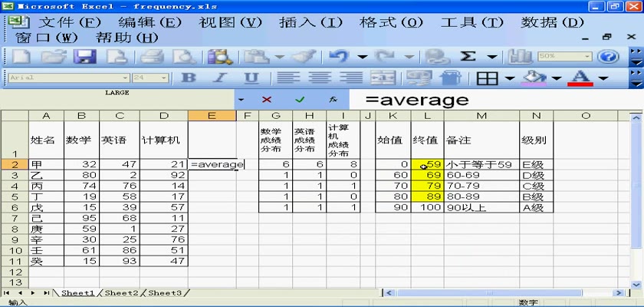Switch to the Sheet2 tab
Screen dimensions: 644x307
[121, 293]
